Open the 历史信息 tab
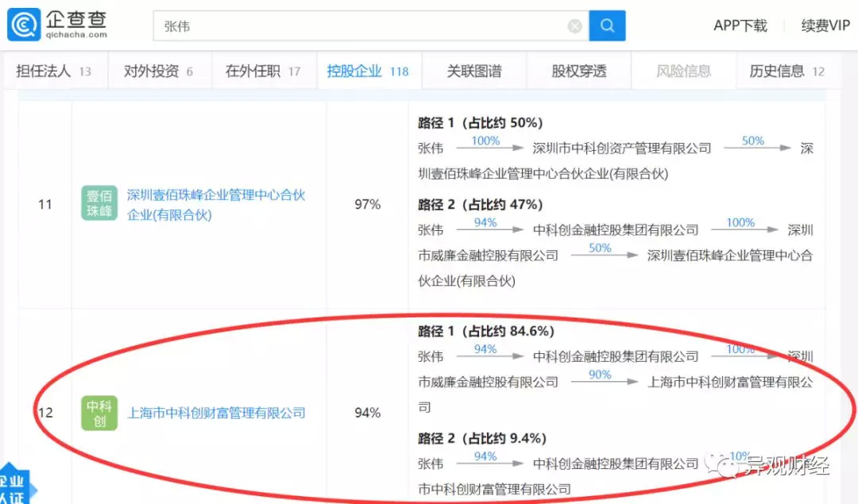 tap(786, 71)
